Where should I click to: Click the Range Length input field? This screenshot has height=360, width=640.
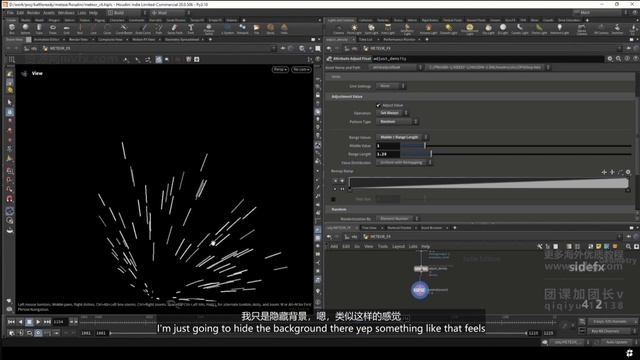[388, 154]
